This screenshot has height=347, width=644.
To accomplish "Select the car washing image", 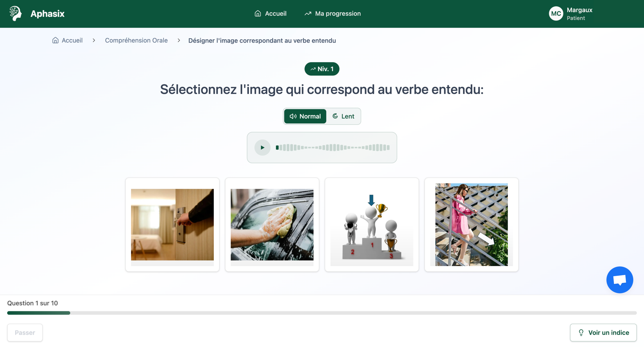I will tap(272, 225).
